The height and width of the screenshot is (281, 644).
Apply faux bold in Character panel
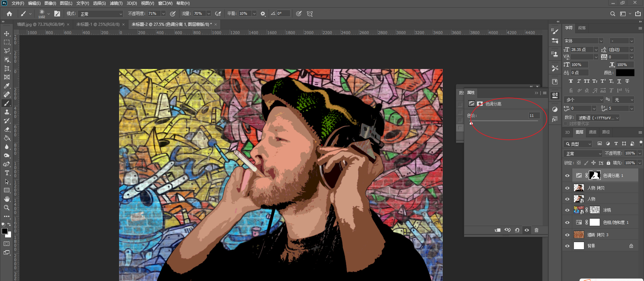click(571, 81)
